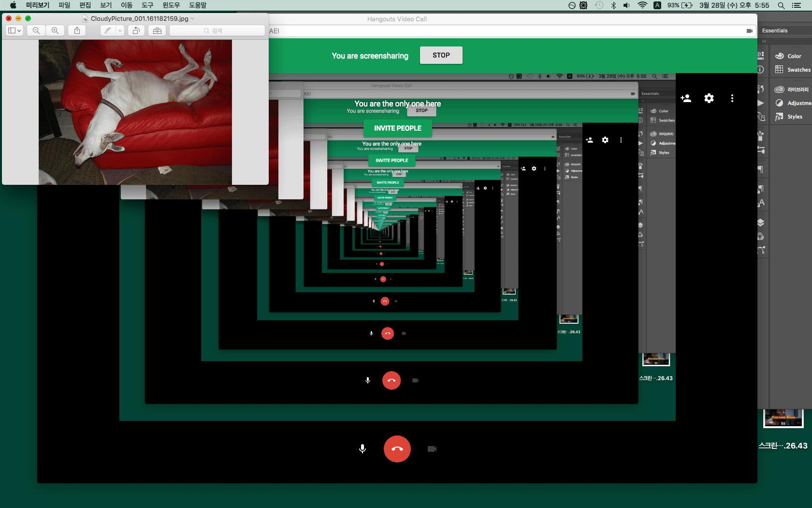Stop screensharing with the STOP button
The image size is (812, 508).
pos(441,55)
